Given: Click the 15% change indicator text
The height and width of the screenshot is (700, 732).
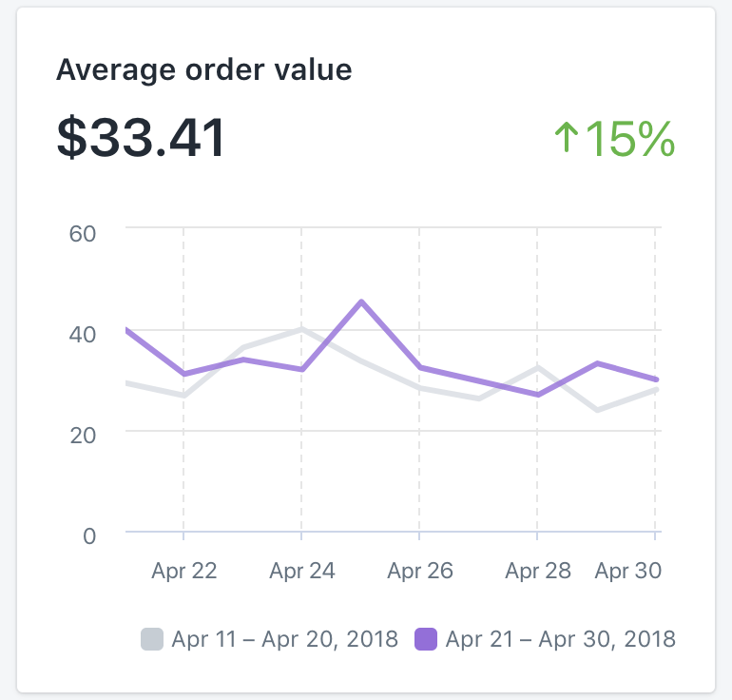Looking at the screenshot, I should point(629,139).
